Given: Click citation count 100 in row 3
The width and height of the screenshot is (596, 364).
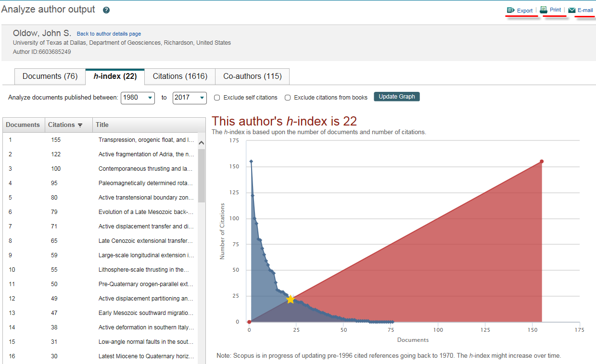Looking at the screenshot, I should [56, 169].
